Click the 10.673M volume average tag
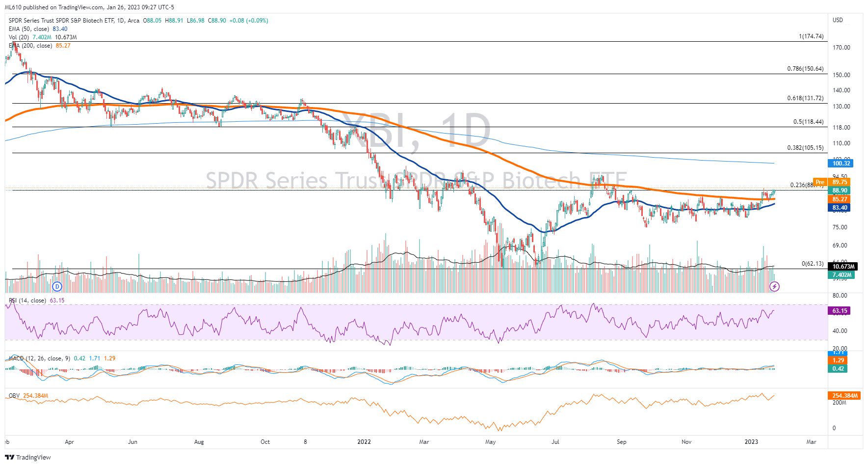Screen dimensions: 868x466 [x=843, y=267]
